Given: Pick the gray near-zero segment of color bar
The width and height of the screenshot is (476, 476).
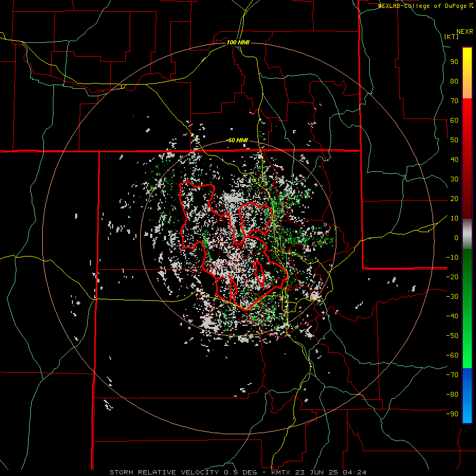Looking at the screenshot, I should (467, 234).
